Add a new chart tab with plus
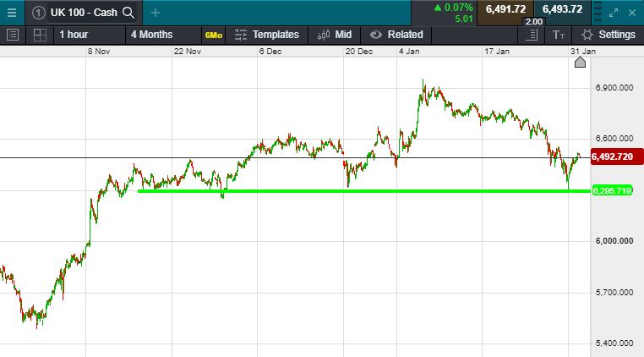Image resolution: width=644 pixels, height=357 pixels. point(156,13)
